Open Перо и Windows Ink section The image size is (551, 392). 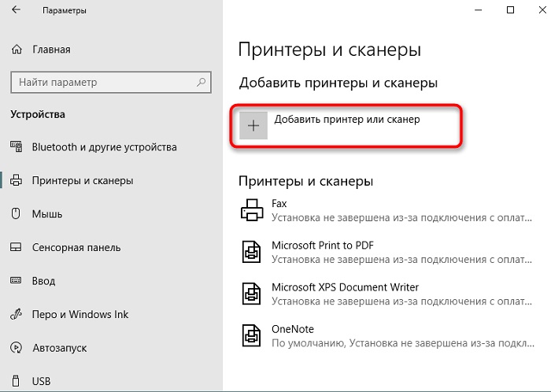click(x=80, y=315)
